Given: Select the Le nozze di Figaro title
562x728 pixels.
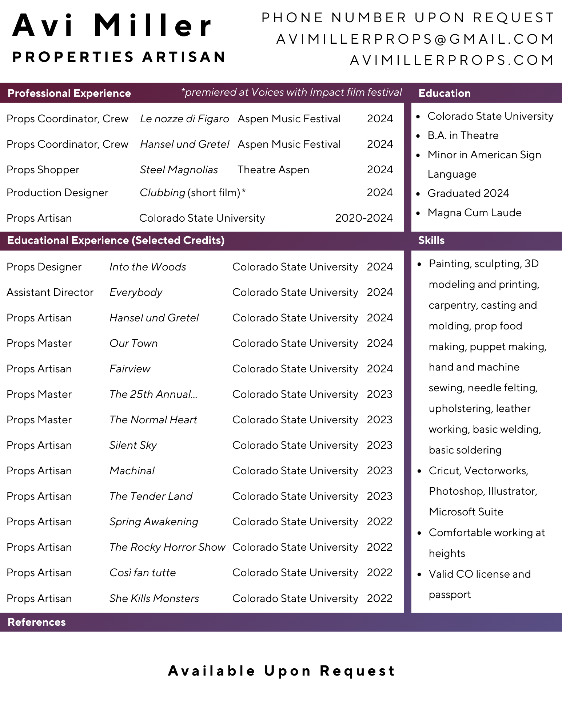Looking at the screenshot, I should [184, 119].
